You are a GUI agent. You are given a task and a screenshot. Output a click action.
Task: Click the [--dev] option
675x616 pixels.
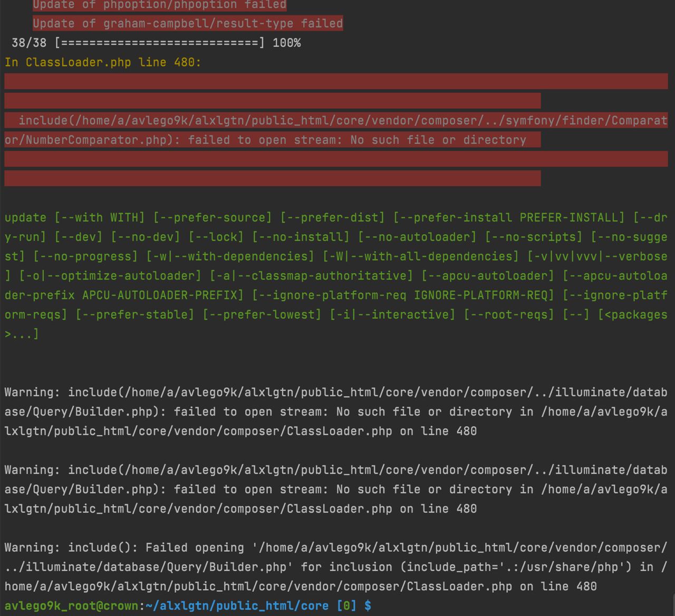[78, 237]
